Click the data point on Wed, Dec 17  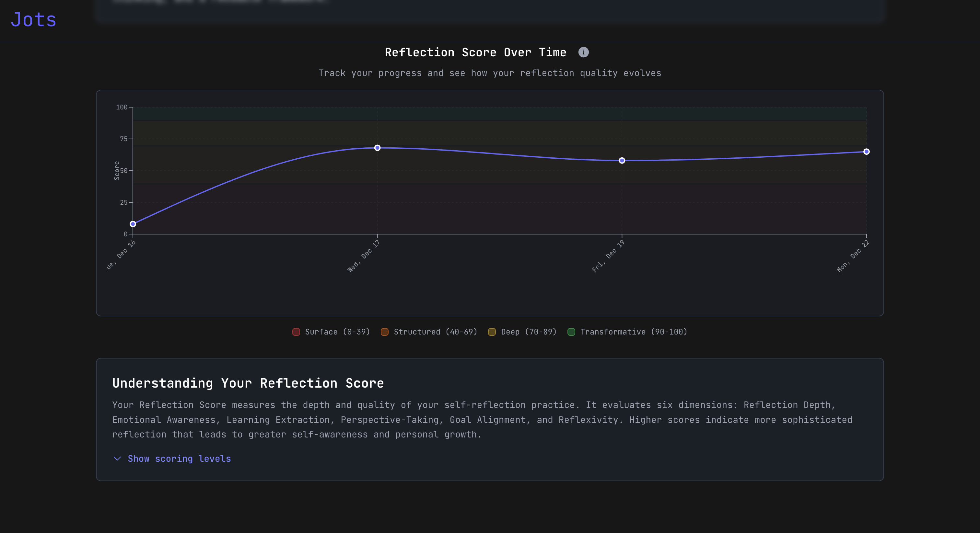point(377,148)
